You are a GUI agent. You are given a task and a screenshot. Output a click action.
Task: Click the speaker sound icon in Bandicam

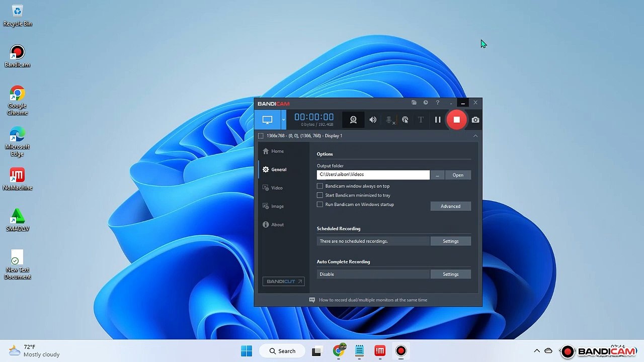point(373,120)
